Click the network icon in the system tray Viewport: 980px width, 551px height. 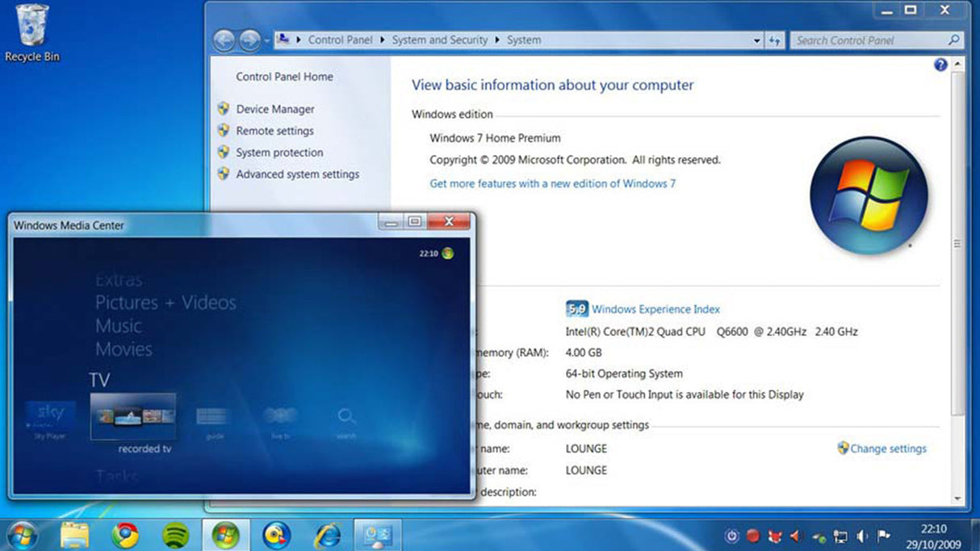pos(841,535)
